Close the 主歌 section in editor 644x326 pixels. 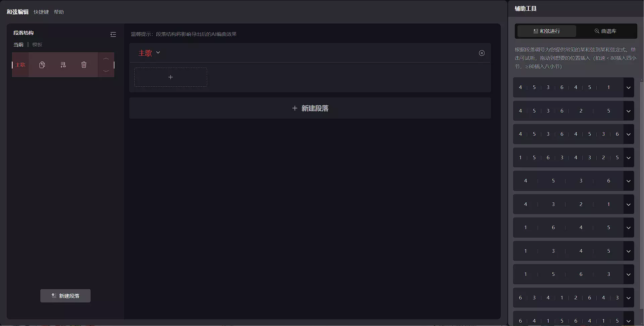click(482, 53)
